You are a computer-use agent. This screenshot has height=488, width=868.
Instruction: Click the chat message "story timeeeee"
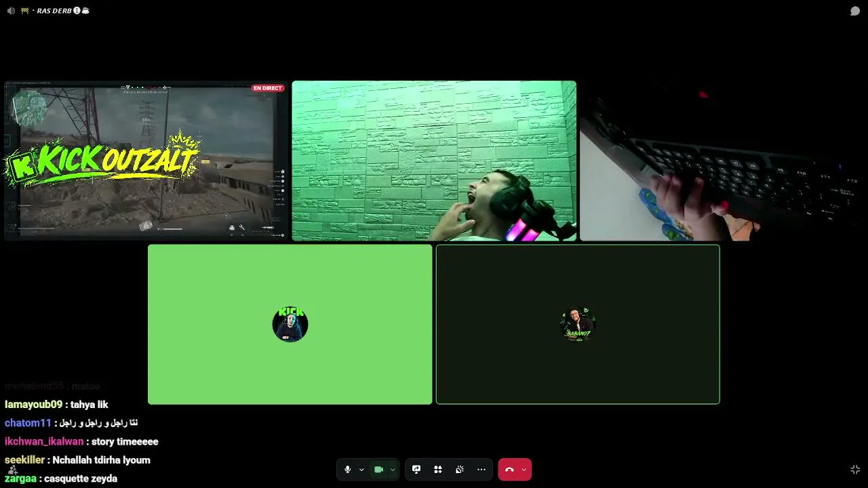pos(125,441)
